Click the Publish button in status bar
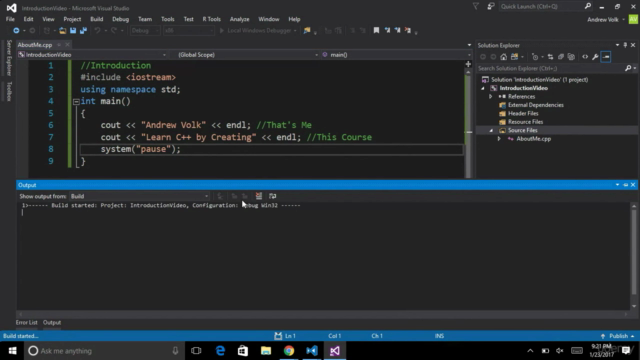Viewport: 640px width, 360px height. [618, 336]
